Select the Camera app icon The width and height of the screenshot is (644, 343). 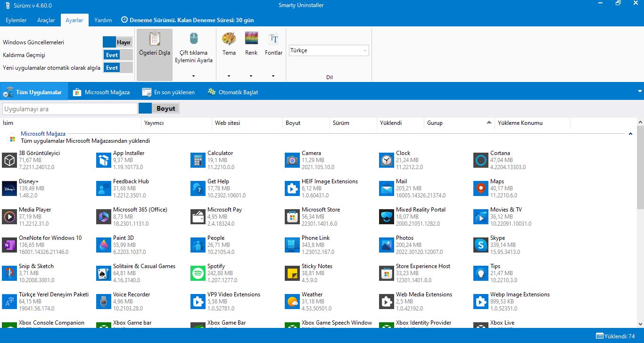(x=292, y=160)
